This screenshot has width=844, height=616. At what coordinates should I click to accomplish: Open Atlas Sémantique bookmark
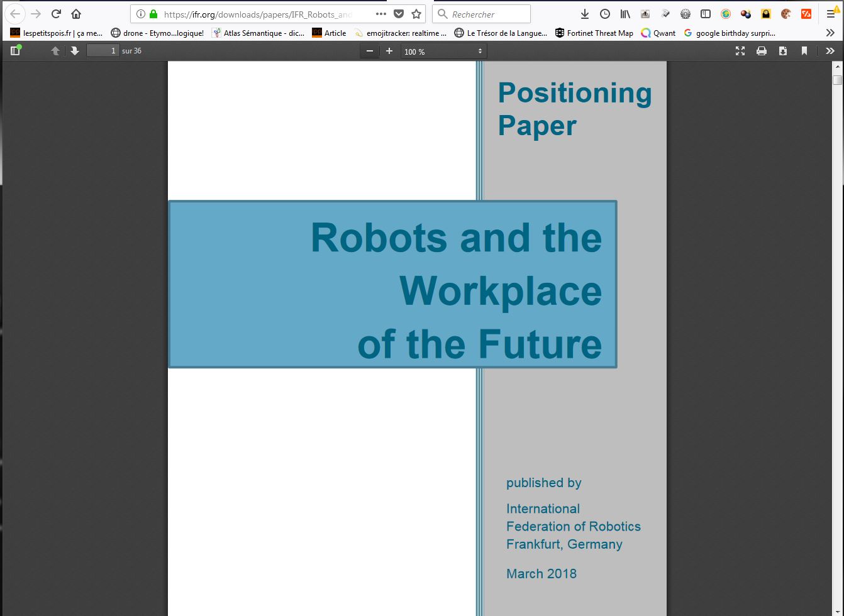tap(258, 33)
